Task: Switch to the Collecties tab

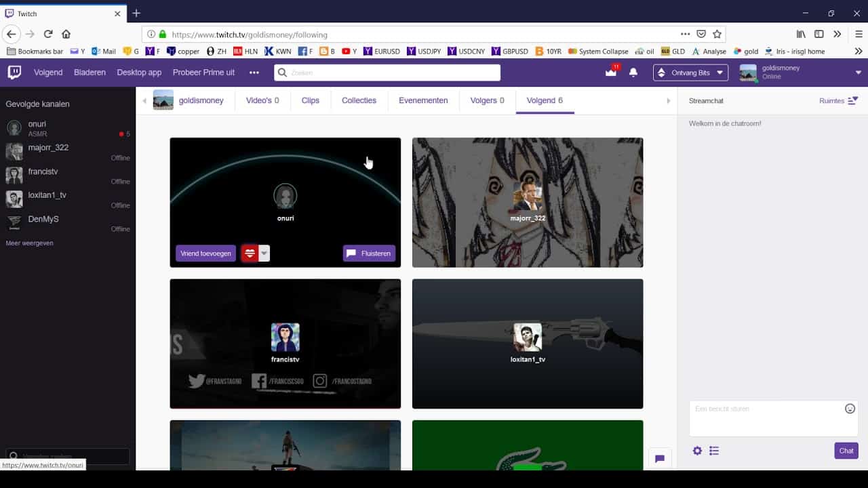Action: (359, 100)
